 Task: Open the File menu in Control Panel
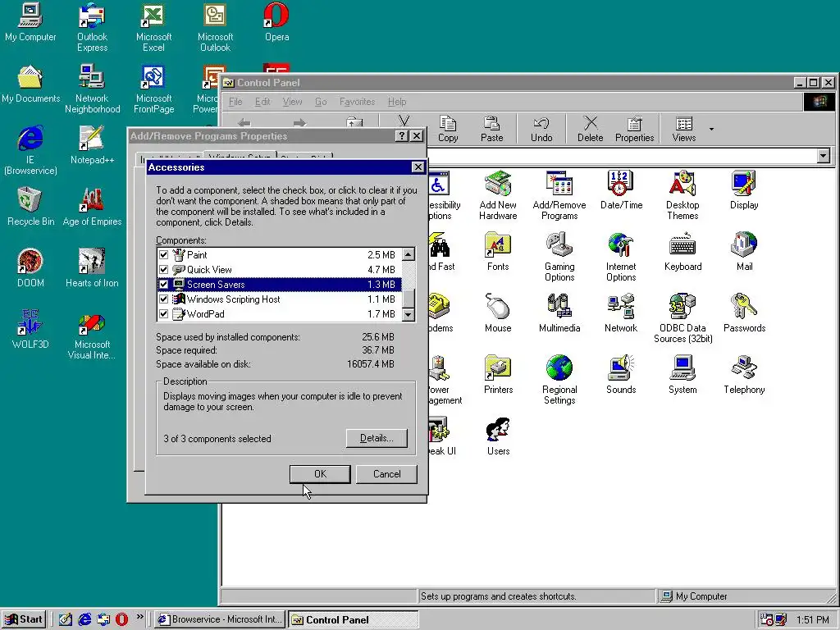tap(235, 102)
